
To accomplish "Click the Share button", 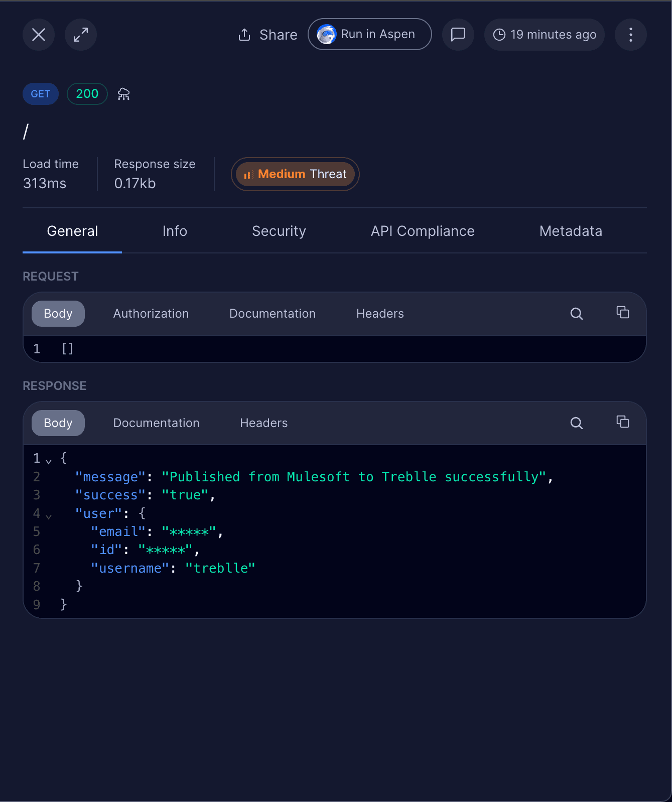I will pyautogui.click(x=267, y=35).
